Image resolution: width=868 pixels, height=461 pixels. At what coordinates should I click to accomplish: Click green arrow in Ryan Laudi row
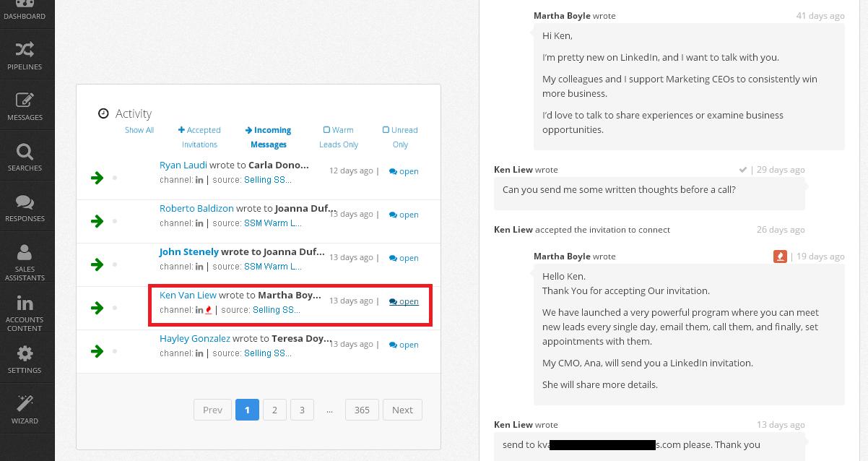[x=97, y=178]
